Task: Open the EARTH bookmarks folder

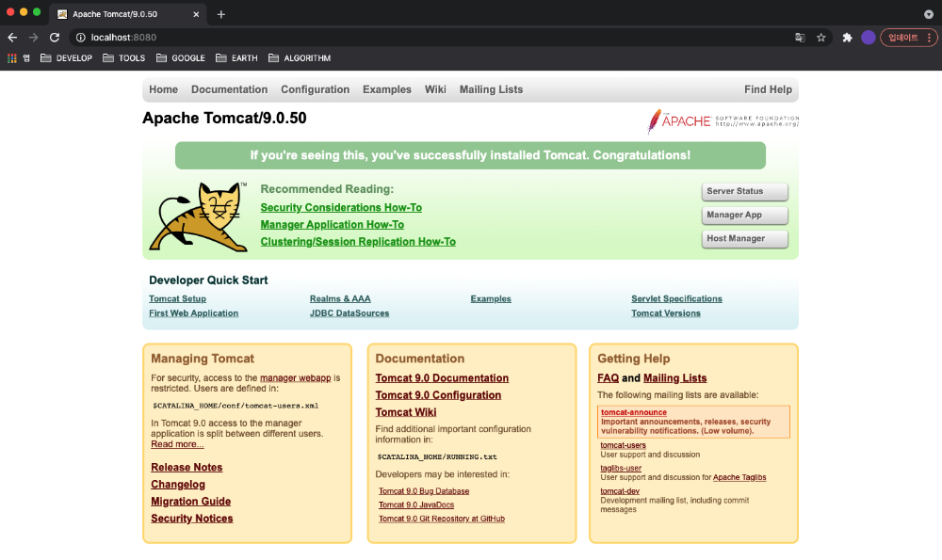Action: [236, 58]
